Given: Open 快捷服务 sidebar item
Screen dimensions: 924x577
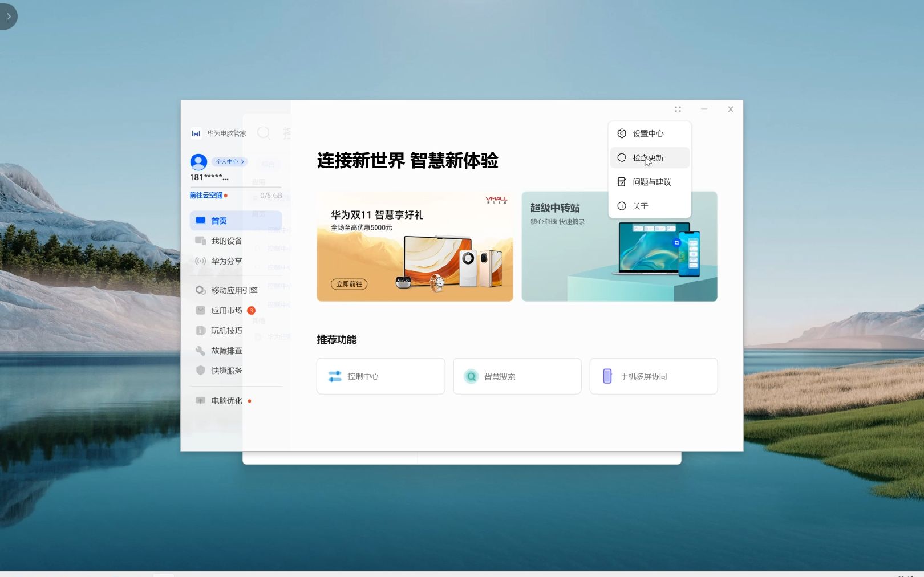Looking at the screenshot, I should coord(236,371).
